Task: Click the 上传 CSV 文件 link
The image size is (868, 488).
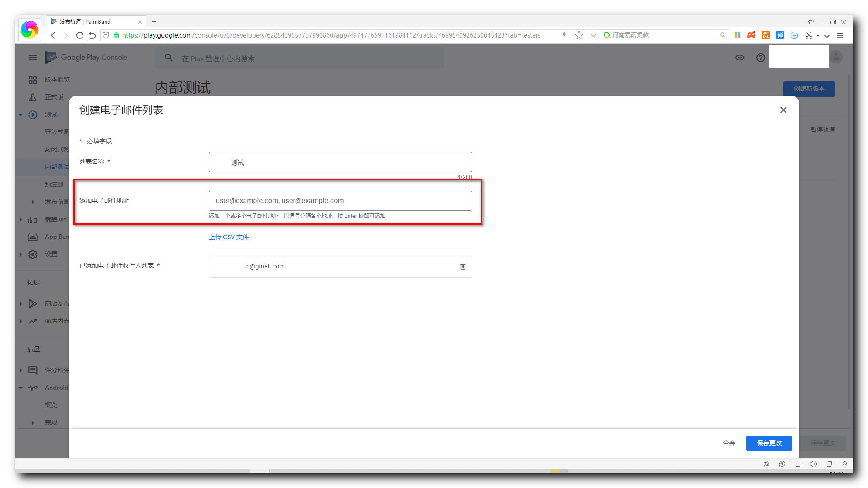Action: tap(229, 237)
